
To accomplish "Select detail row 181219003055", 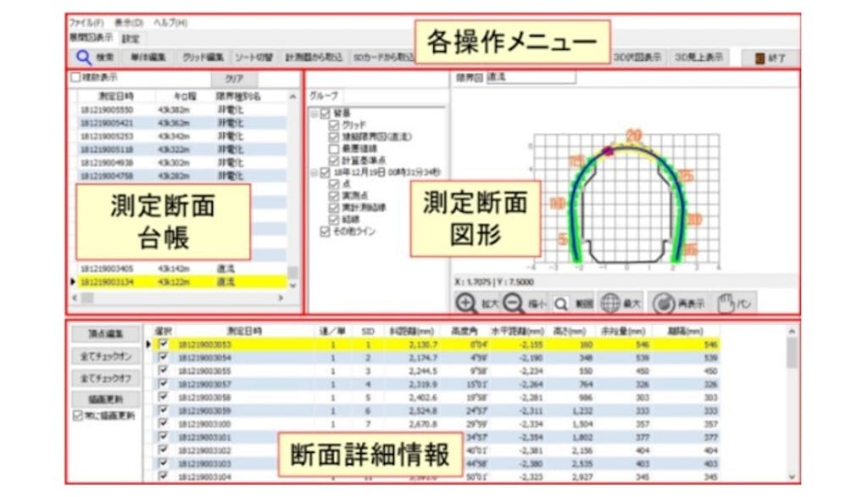I will (437, 371).
